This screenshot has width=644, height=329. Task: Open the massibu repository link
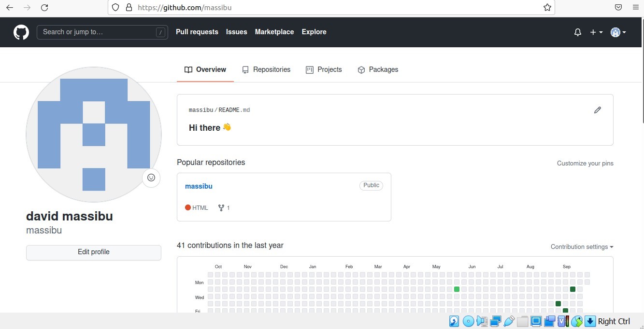(x=199, y=186)
